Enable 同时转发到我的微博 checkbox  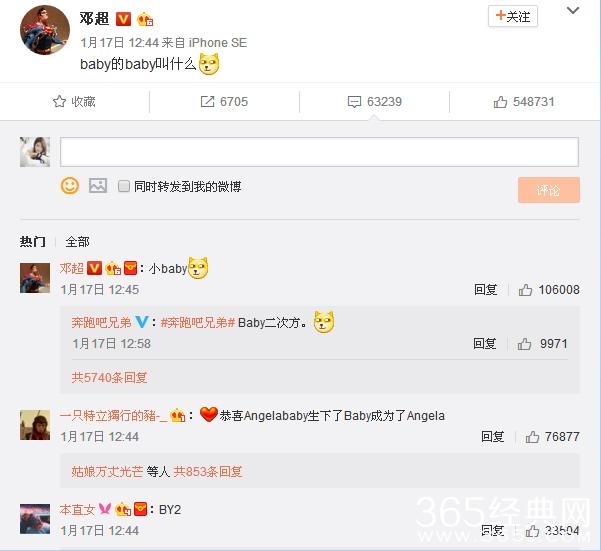point(124,186)
